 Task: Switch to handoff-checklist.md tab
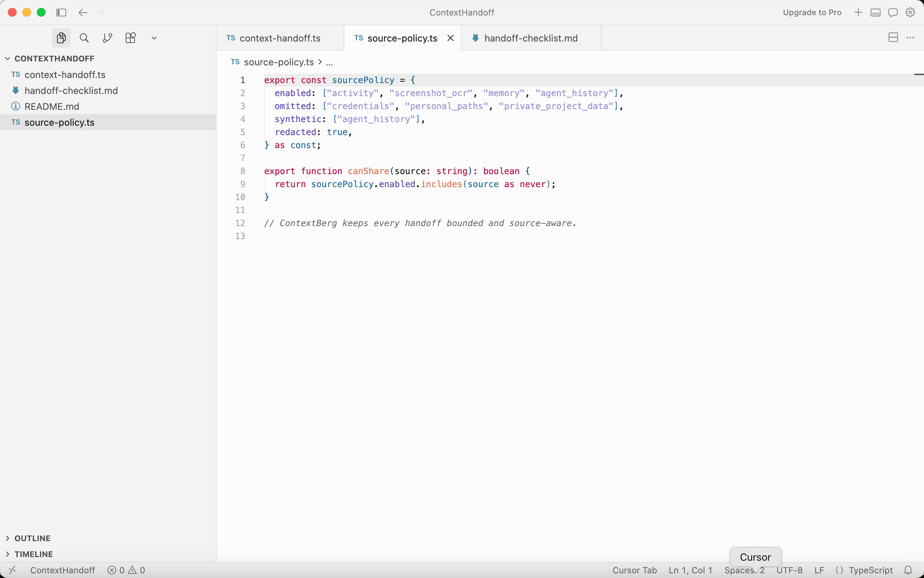click(x=531, y=38)
